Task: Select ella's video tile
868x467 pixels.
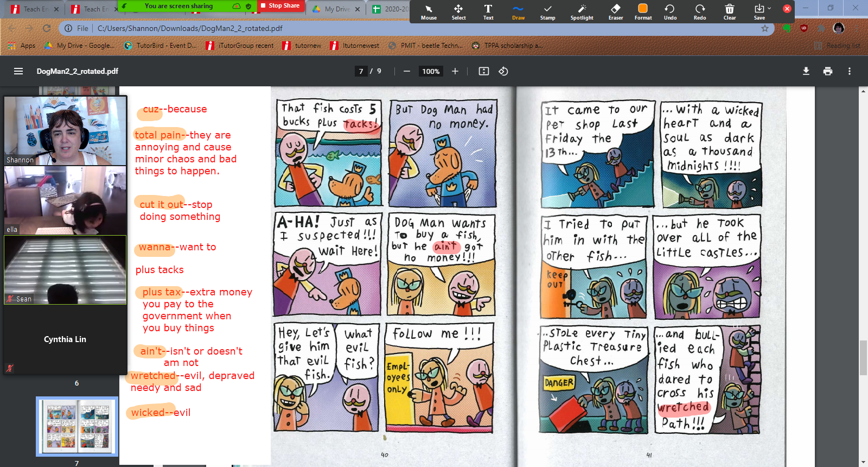Action: pyautogui.click(x=65, y=200)
